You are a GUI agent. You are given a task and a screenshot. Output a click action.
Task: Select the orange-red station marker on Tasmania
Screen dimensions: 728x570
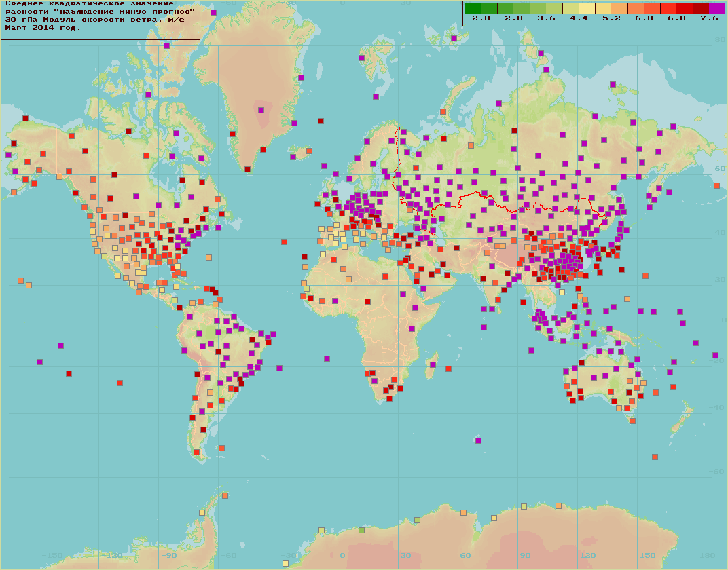point(632,421)
